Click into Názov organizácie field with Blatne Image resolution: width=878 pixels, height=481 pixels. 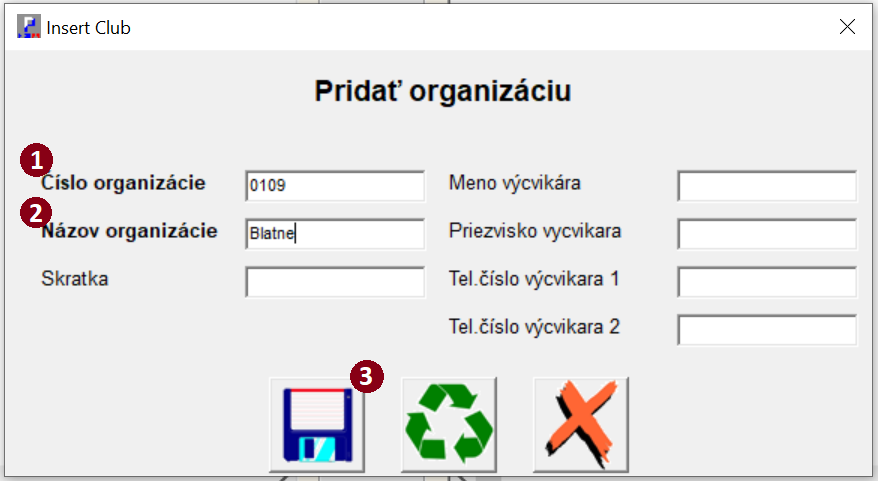335,234
